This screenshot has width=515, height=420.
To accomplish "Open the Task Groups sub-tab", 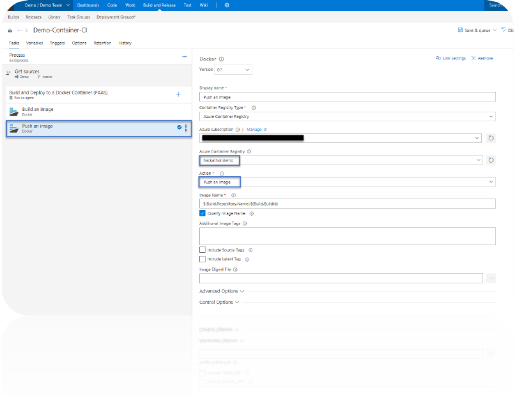I will (x=79, y=17).
